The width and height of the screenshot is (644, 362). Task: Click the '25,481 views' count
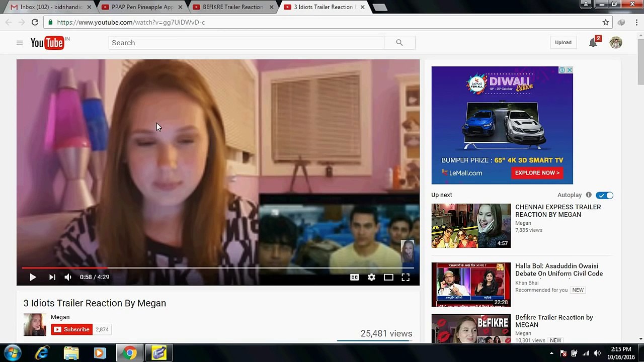pos(386,333)
